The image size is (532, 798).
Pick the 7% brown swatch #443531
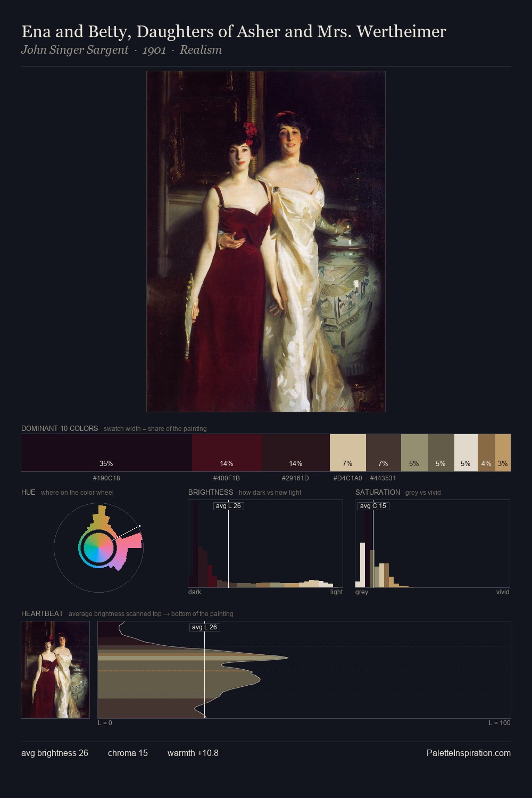(x=384, y=453)
